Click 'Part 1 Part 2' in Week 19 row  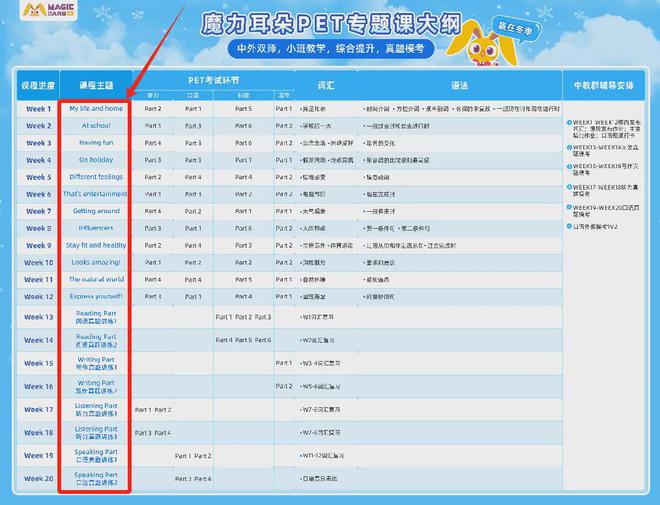coord(193,456)
